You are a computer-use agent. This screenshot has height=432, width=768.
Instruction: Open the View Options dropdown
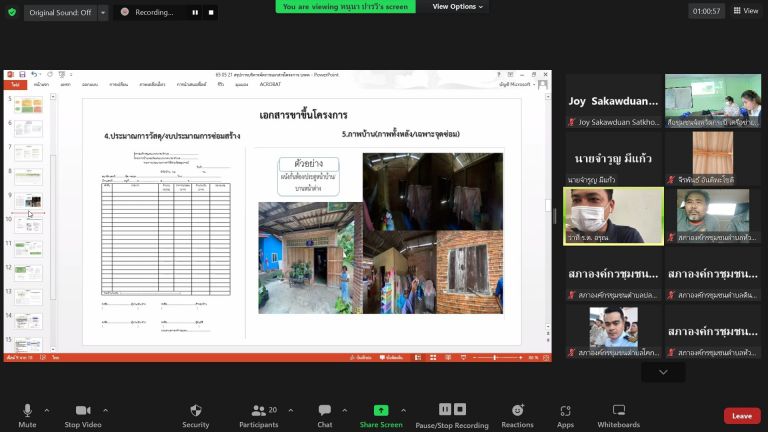tap(458, 7)
